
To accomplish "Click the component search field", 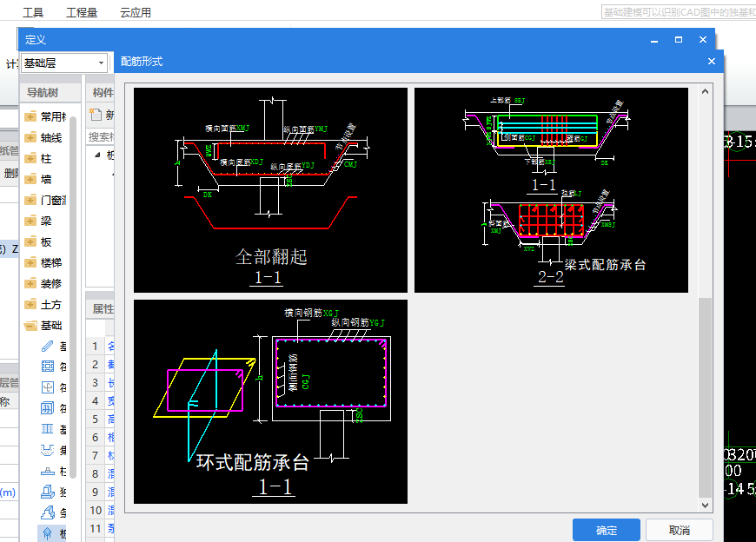I will click(100, 137).
